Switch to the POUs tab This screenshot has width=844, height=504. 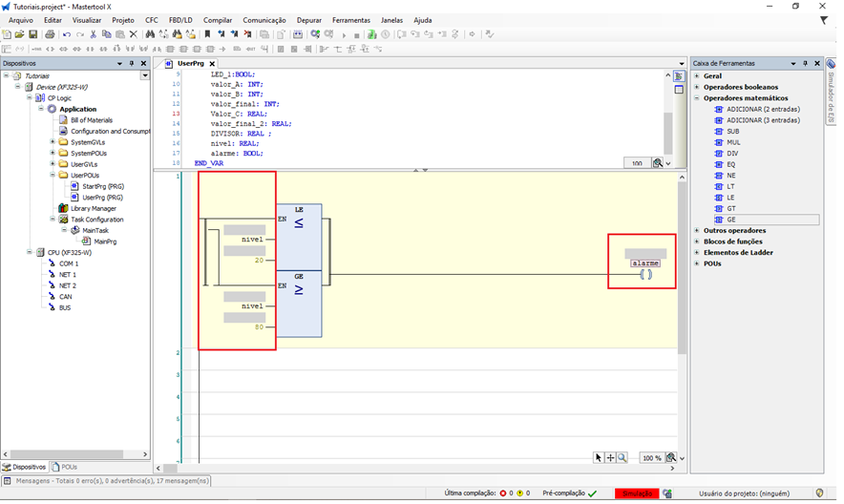coord(69,467)
